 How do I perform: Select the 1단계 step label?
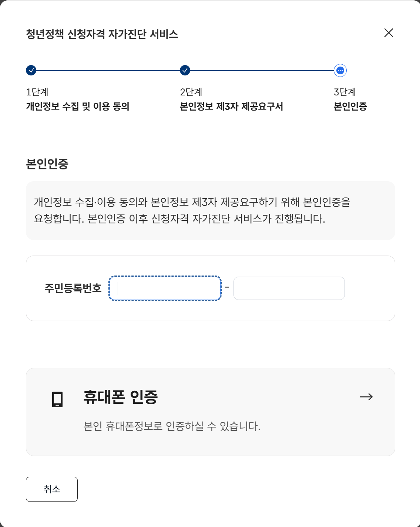(x=37, y=92)
